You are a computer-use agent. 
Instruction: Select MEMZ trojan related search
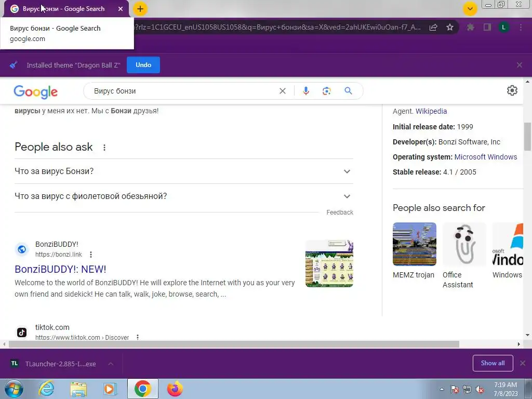414,251
